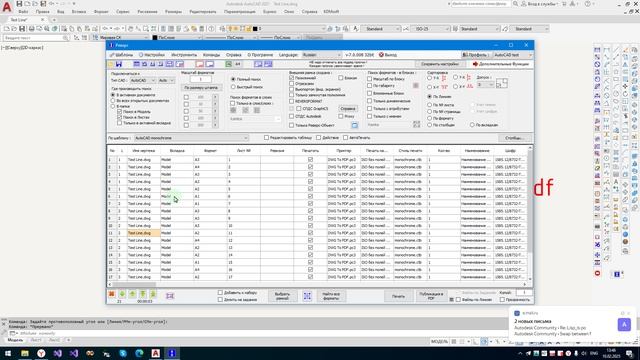
Task: Open the ПоСлою color dropdown
Action: point(178,38)
